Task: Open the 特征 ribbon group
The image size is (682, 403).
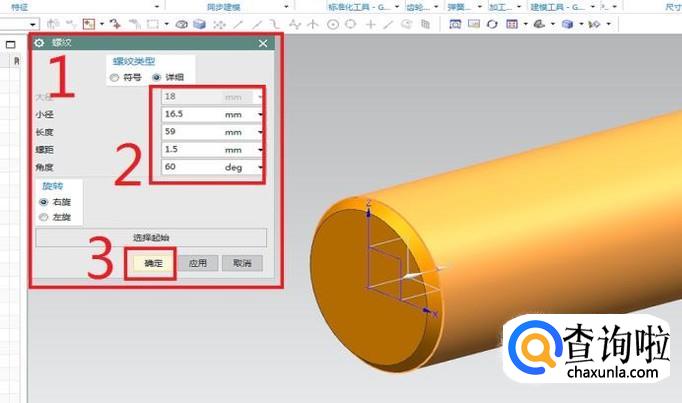Action: tap(18, 5)
